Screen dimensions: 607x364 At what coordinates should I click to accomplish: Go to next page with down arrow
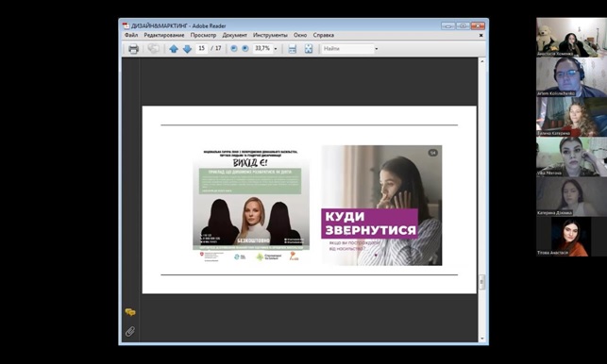point(187,49)
